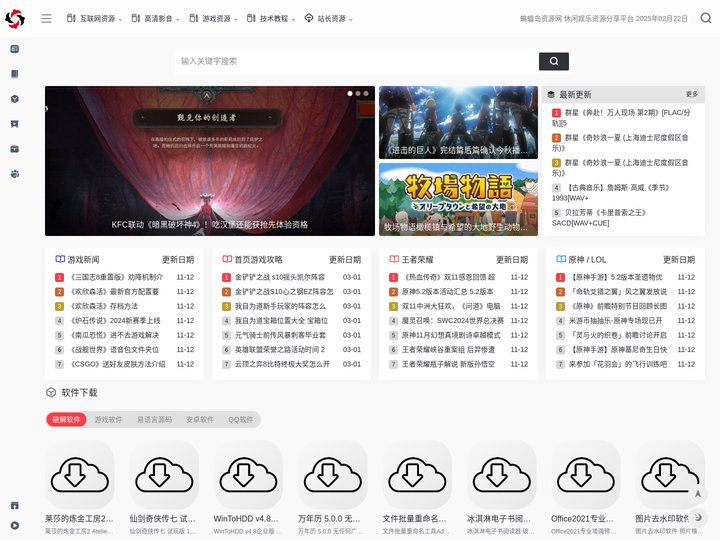Click the site logo icon
Screen dimensions: 720x540
click(x=15, y=18)
